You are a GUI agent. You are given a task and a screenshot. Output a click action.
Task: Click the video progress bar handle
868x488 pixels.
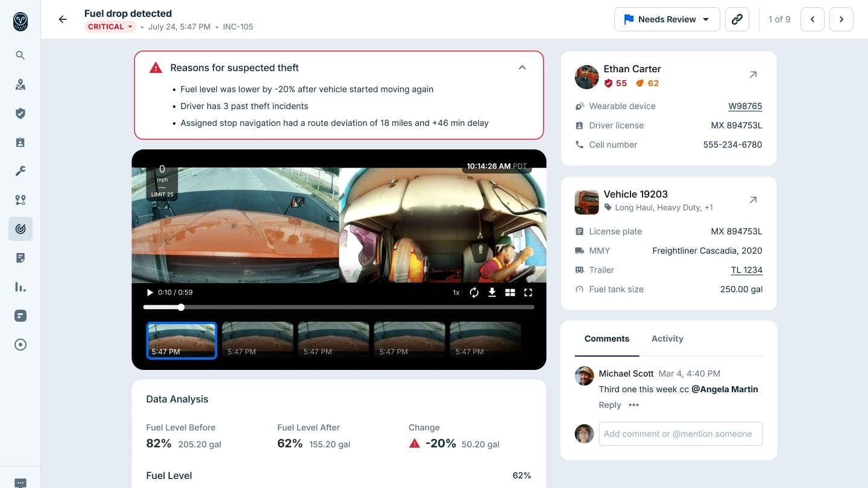[181, 307]
